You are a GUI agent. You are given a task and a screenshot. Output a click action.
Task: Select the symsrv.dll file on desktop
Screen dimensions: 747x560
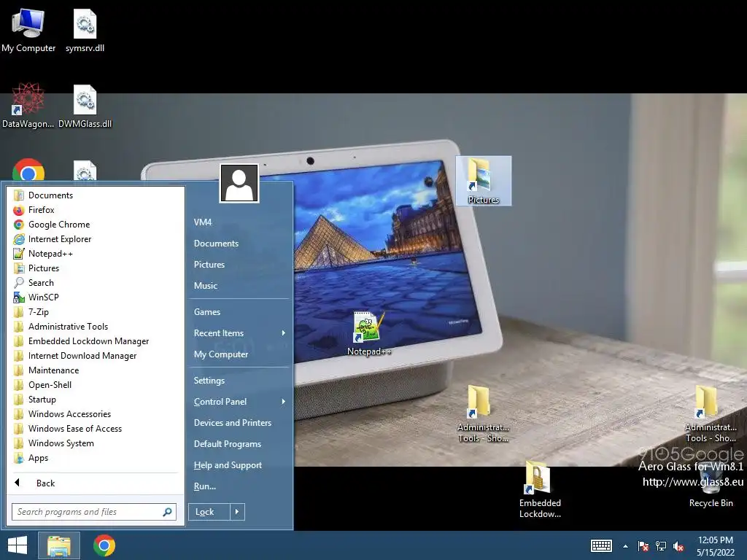[x=85, y=29]
